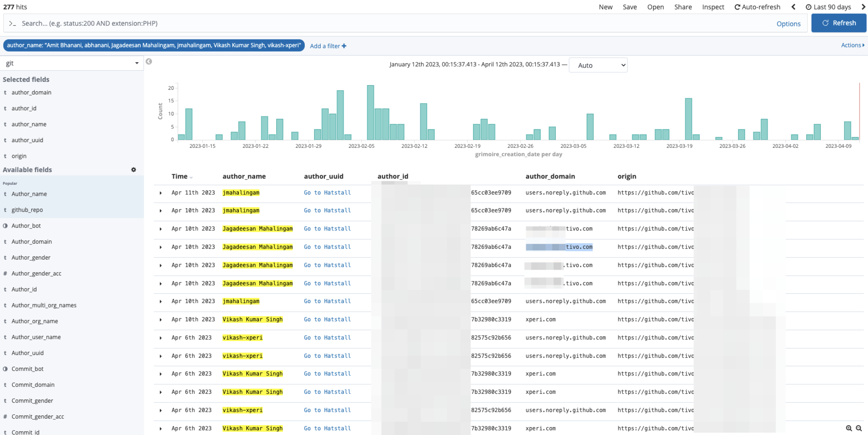Viewport: 868px width, 435px height.
Task: Expand the Apr 11th 2023 jmahalingam row
Action: (161, 193)
